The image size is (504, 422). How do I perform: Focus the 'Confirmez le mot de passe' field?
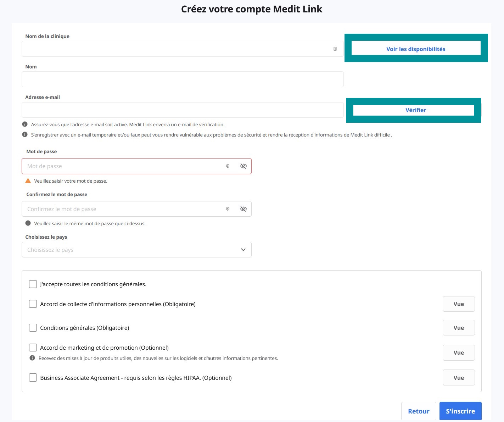click(x=136, y=209)
